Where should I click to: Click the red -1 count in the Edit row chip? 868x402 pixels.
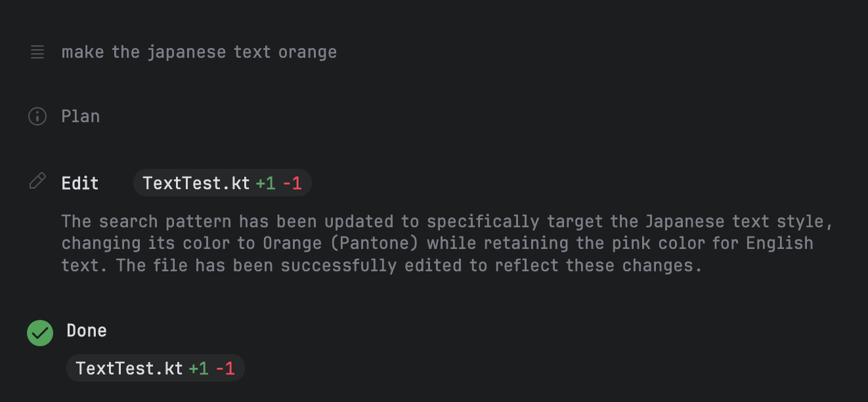point(292,183)
